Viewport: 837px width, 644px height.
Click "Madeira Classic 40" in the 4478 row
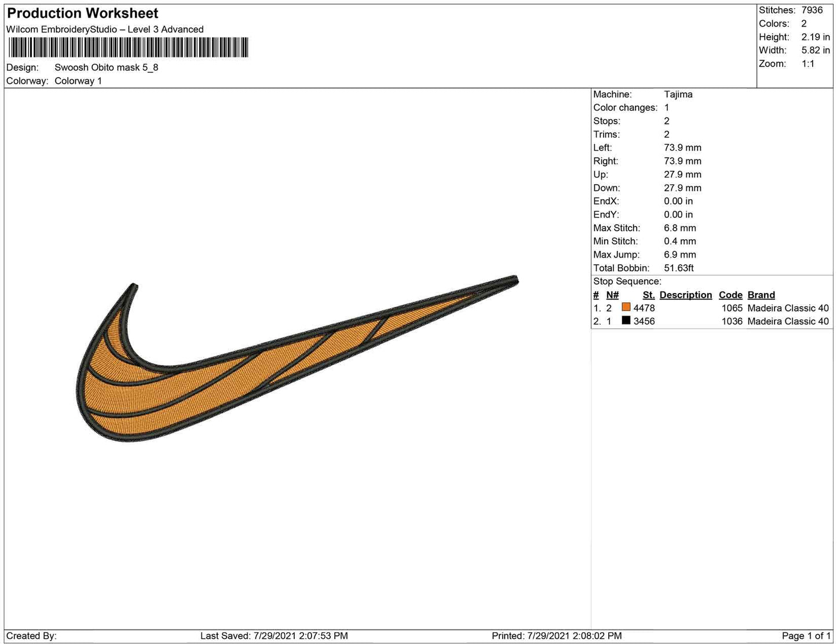pos(788,308)
